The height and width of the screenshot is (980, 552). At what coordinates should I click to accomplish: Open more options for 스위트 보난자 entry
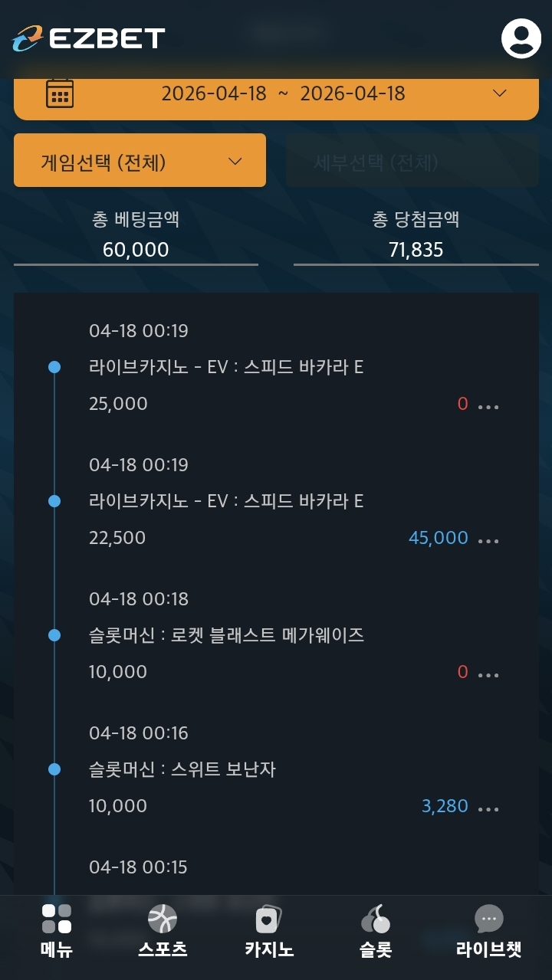click(488, 808)
